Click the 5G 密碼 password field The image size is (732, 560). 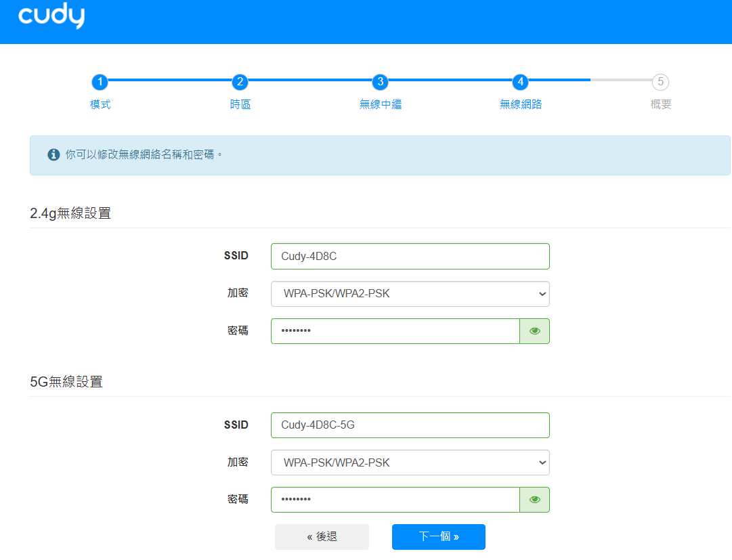pos(395,500)
